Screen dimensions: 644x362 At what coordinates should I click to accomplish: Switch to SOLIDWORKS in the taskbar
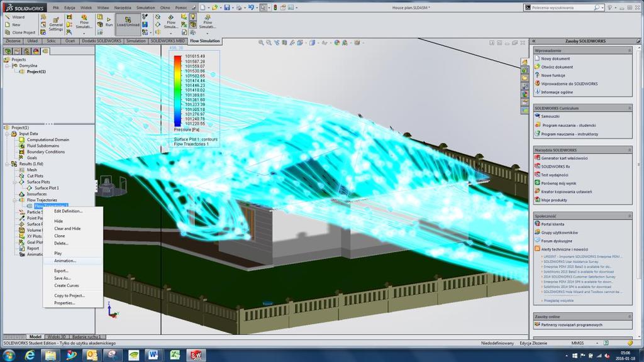pyautogui.click(x=196, y=355)
